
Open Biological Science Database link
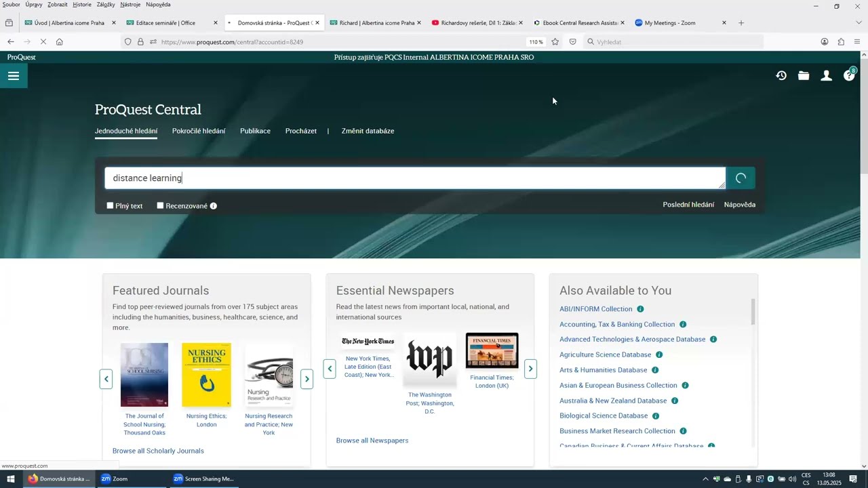(604, 415)
